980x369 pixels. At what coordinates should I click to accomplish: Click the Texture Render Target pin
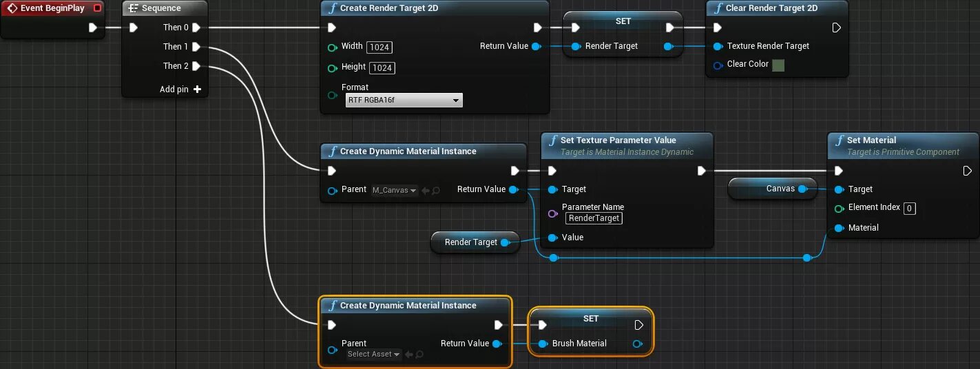point(718,46)
